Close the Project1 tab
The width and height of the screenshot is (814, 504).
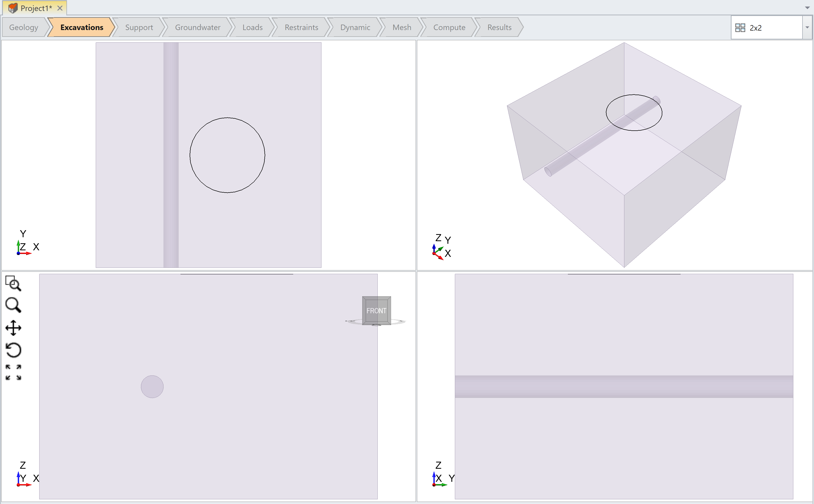coord(60,8)
